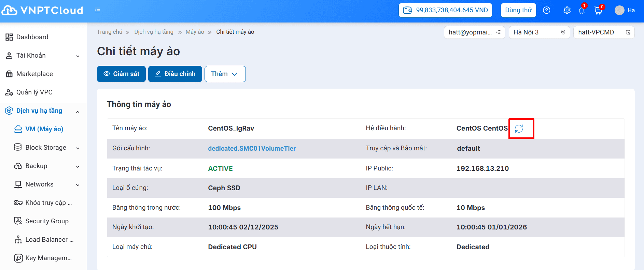
Task: Click the VNPT Cloud logo
Action: 42,10
